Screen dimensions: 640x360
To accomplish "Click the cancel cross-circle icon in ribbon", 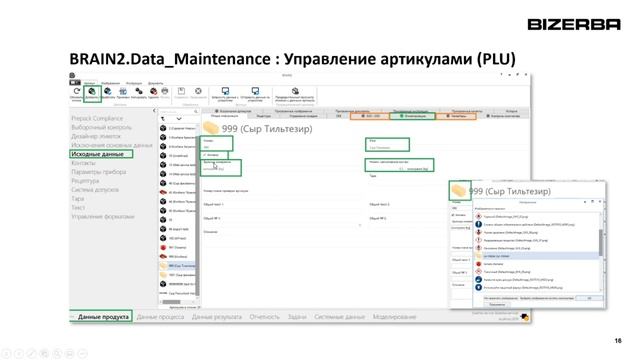I will tap(198, 91).
